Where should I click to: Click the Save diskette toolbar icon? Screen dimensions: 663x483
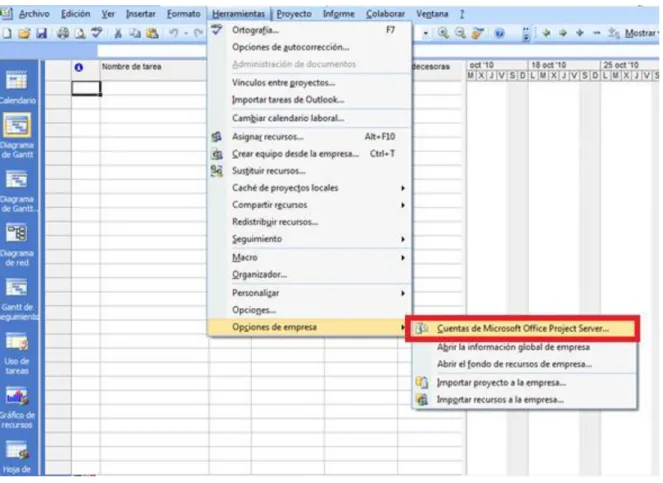pyautogui.click(x=41, y=33)
